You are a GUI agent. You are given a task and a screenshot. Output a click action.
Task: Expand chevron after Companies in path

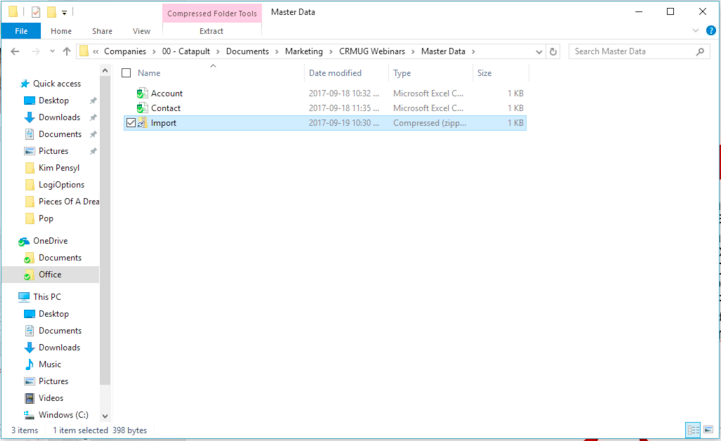pos(154,52)
